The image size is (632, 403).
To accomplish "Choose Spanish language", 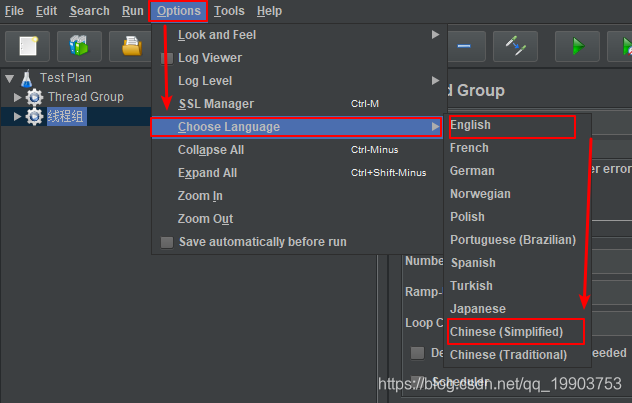I will pyautogui.click(x=518, y=263).
